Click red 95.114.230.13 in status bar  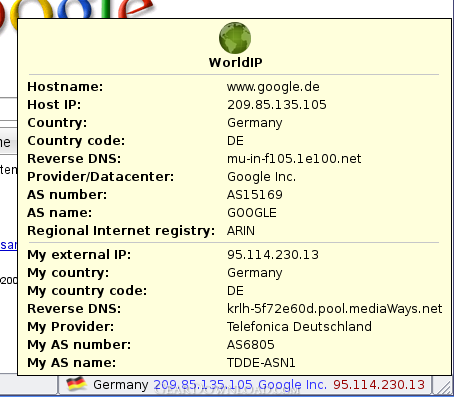point(379,385)
